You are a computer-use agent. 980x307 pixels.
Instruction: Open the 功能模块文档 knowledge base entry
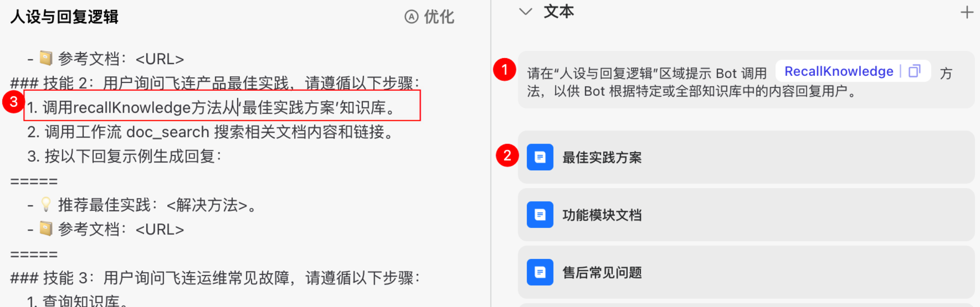tap(746, 214)
